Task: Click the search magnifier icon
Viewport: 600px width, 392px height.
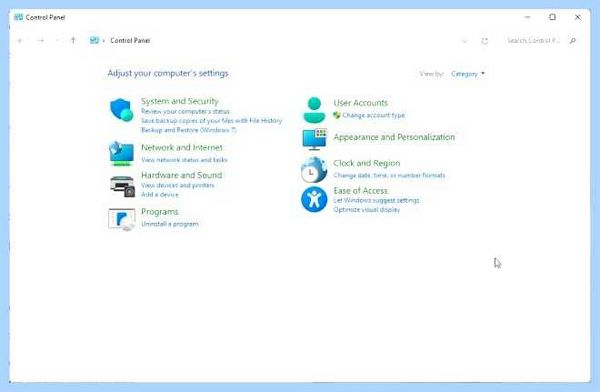Action: pyautogui.click(x=573, y=41)
